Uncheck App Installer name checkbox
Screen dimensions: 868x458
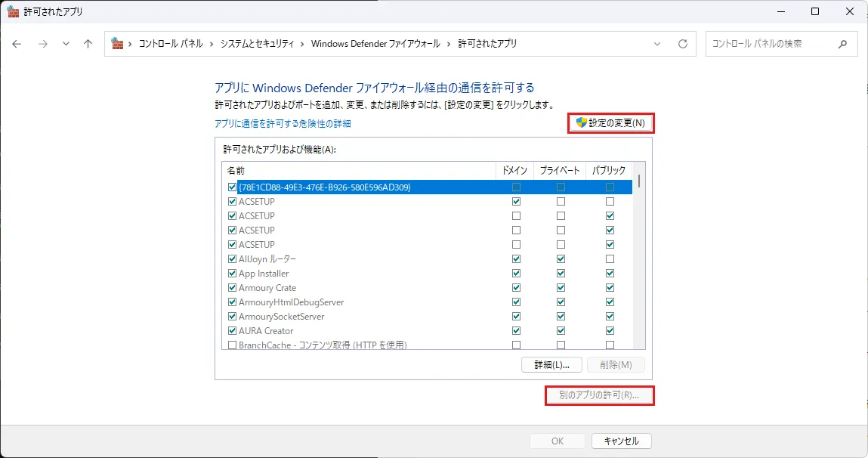coord(232,274)
